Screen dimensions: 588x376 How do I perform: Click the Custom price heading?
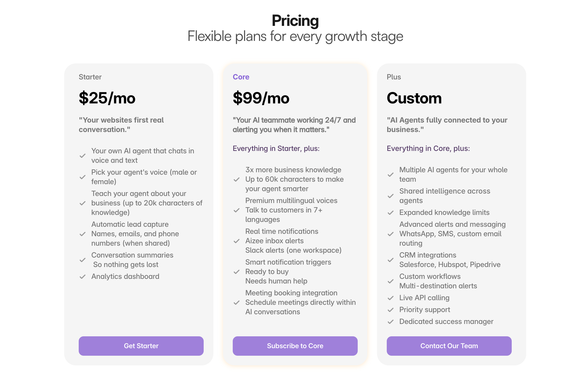[x=414, y=98]
